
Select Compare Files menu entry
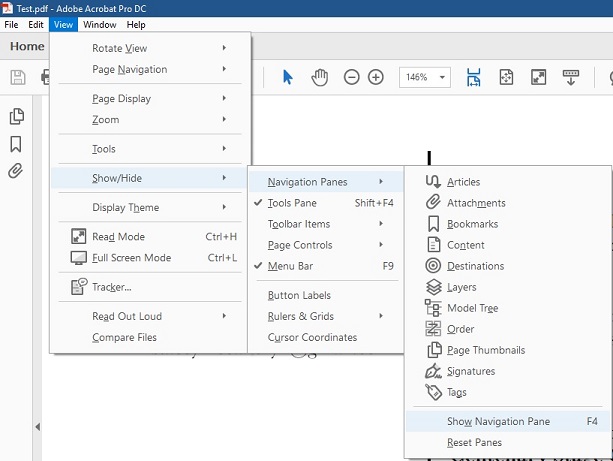point(150,337)
